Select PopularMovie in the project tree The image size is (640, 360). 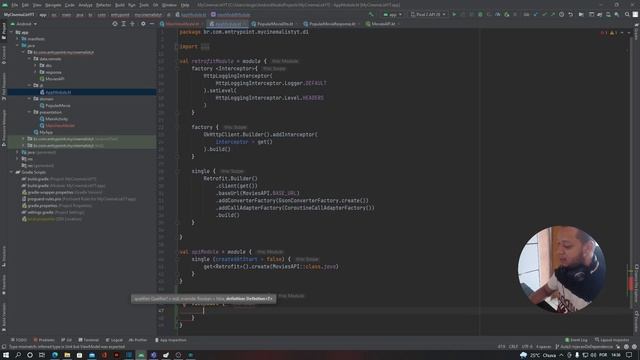[x=58, y=106]
